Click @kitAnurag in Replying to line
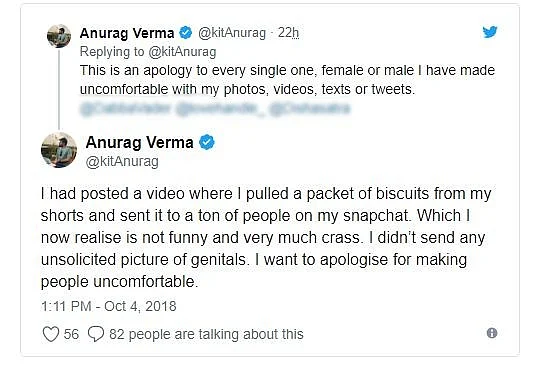 pos(182,52)
